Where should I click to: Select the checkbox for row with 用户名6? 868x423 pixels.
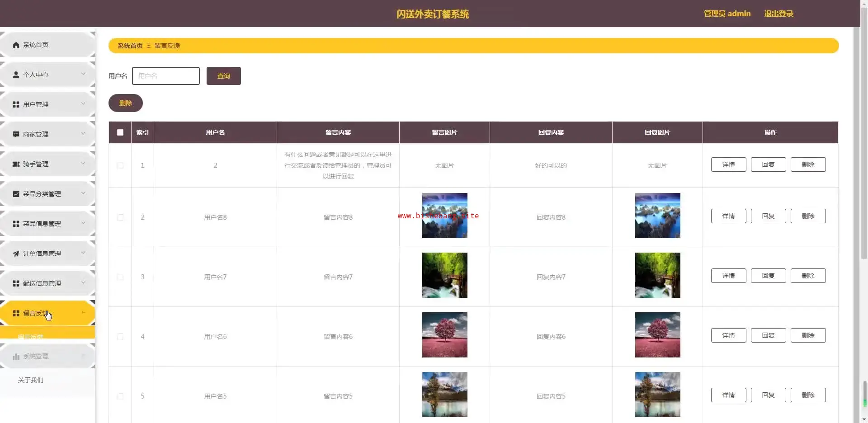point(120,337)
